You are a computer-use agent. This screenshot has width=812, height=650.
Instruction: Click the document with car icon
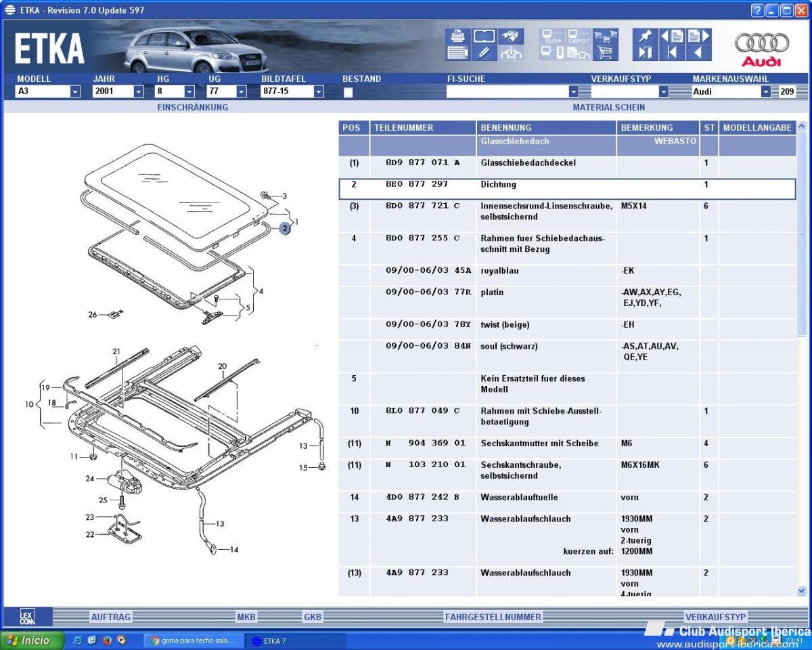click(579, 53)
